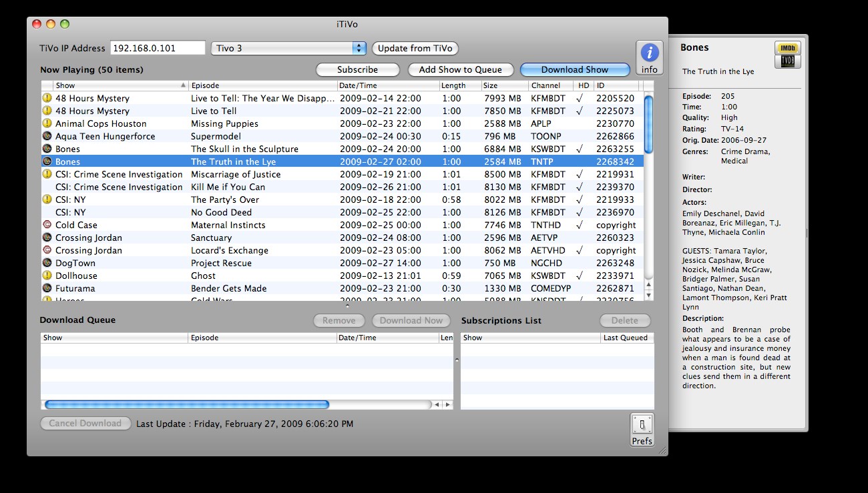Click split handle below Now Playing list
This screenshot has height=493, width=868.
(x=347, y=306)
